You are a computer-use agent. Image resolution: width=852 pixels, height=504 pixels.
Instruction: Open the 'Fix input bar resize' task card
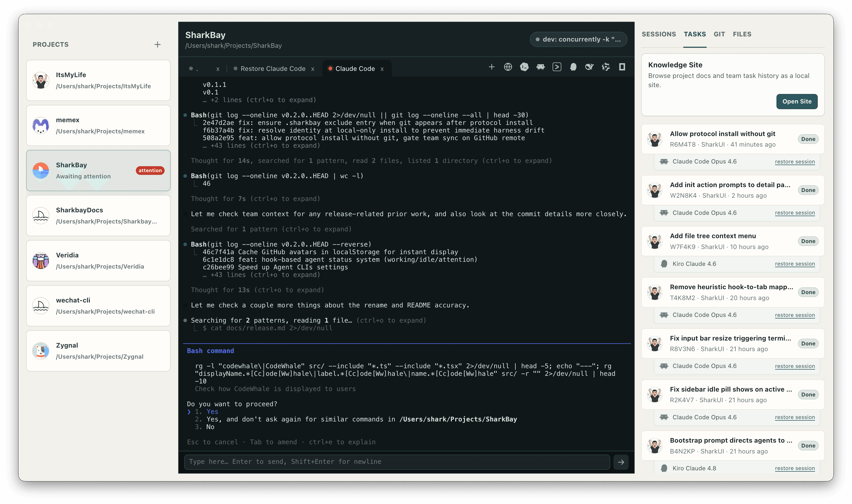point(732,343)
